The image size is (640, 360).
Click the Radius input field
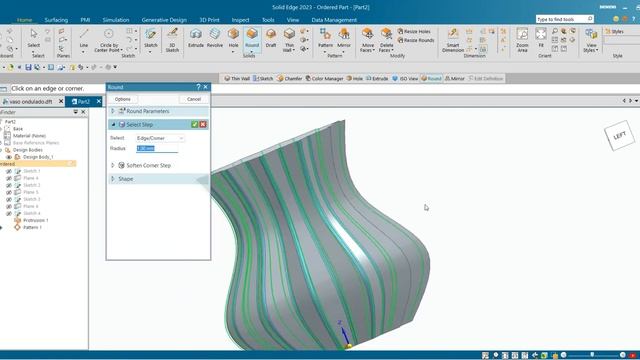pyautogui.click(x=157, y=149)
